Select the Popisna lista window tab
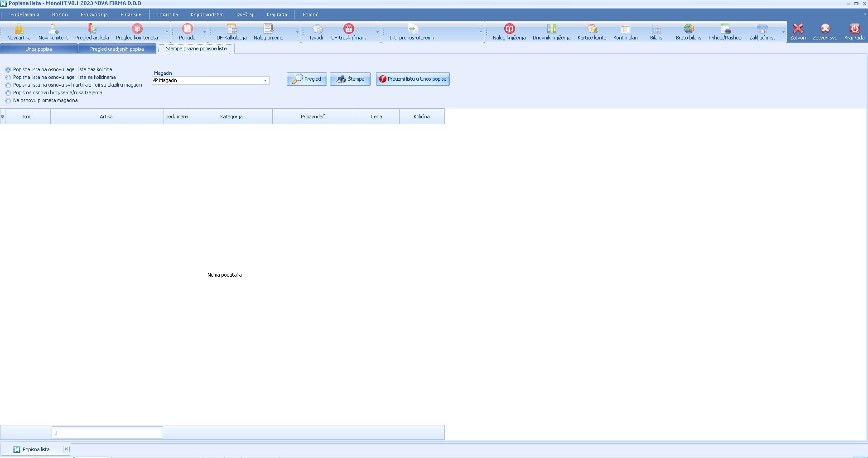Screen dimensions: 868x458 click(36, 449)
